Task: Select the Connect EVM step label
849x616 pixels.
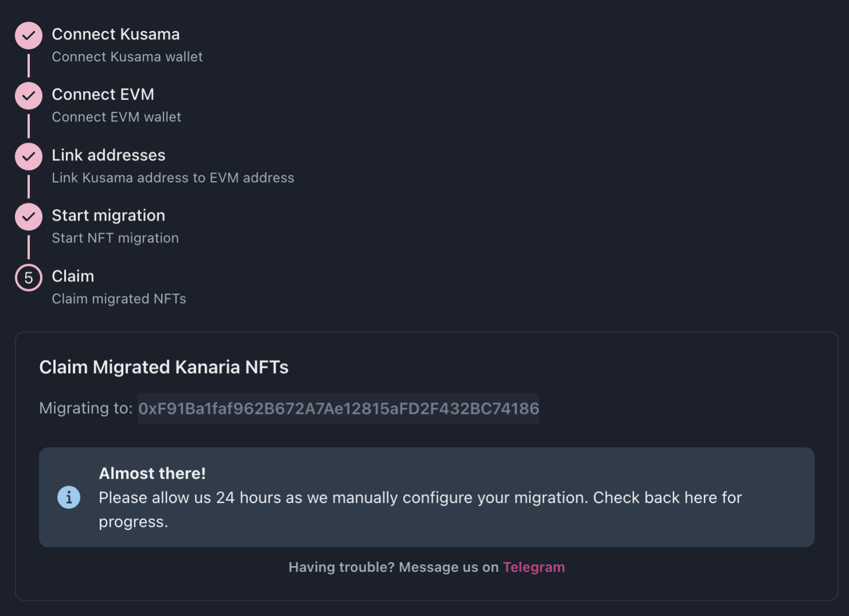Action: [x=103, y=94]
